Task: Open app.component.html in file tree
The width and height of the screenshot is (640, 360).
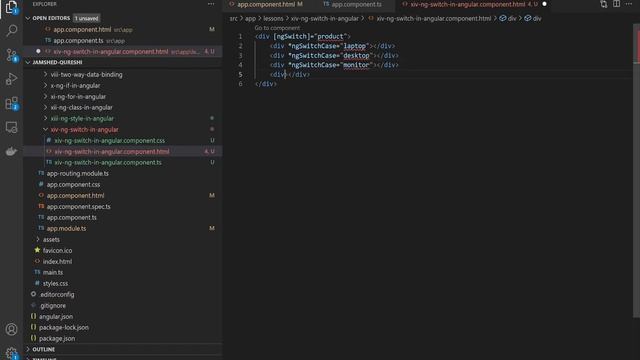Action: 75,196
